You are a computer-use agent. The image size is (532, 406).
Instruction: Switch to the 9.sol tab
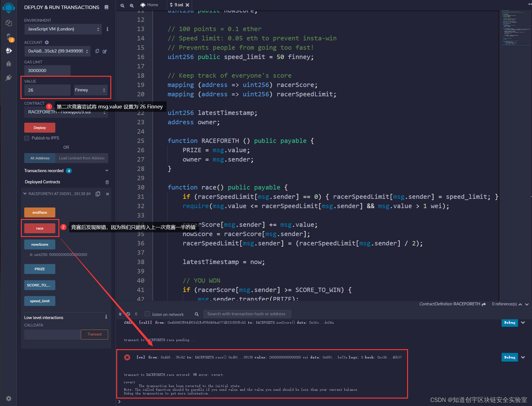pyautogui.click(x=179, y=5)
